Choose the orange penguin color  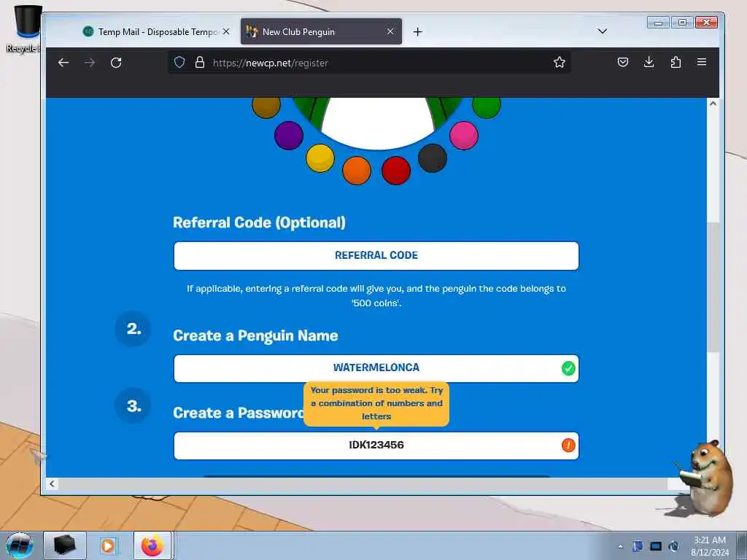(x=357, y=171)
